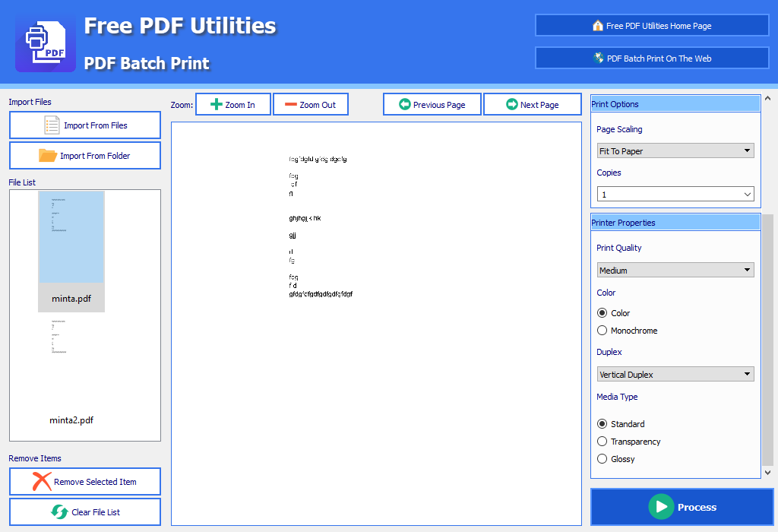Click the green plus Zoom In icon
778x532 pixels.
click(216, 105)
